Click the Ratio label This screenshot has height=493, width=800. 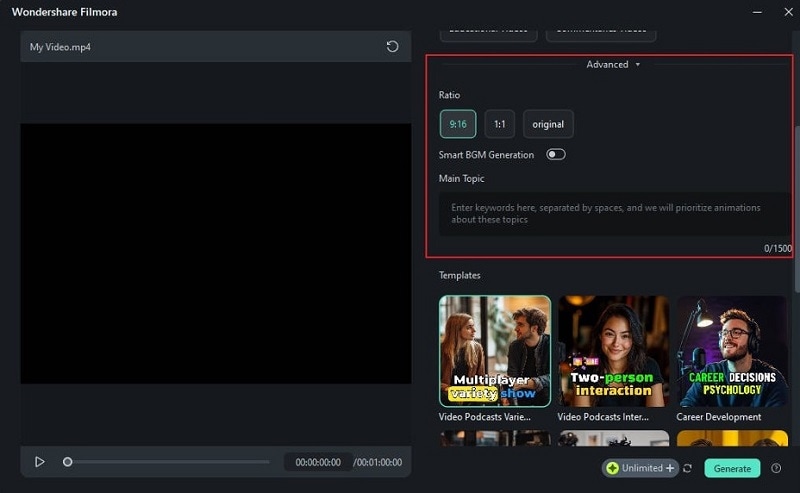coord(449,95)
